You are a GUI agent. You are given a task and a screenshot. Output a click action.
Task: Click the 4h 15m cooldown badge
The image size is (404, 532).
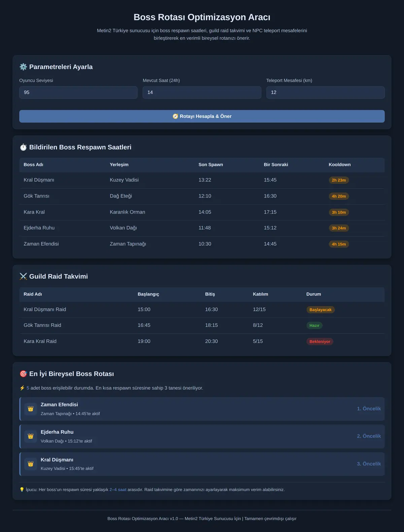click(339, 244)
